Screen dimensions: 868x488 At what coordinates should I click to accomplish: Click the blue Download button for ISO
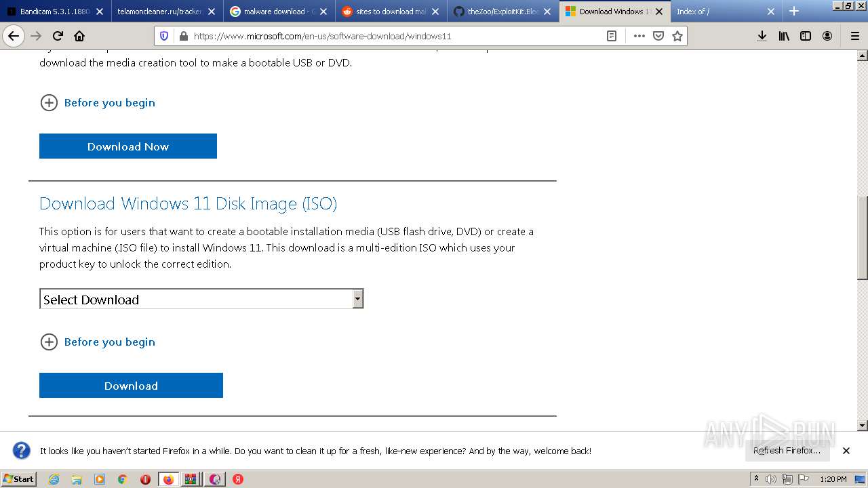(x=131, y=386)
